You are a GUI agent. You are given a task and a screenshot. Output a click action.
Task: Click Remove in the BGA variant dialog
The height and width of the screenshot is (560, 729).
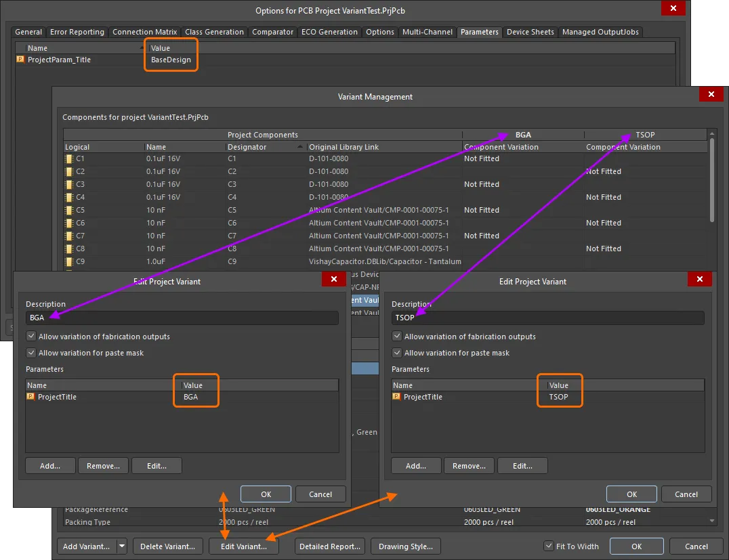tap(103, 466)
